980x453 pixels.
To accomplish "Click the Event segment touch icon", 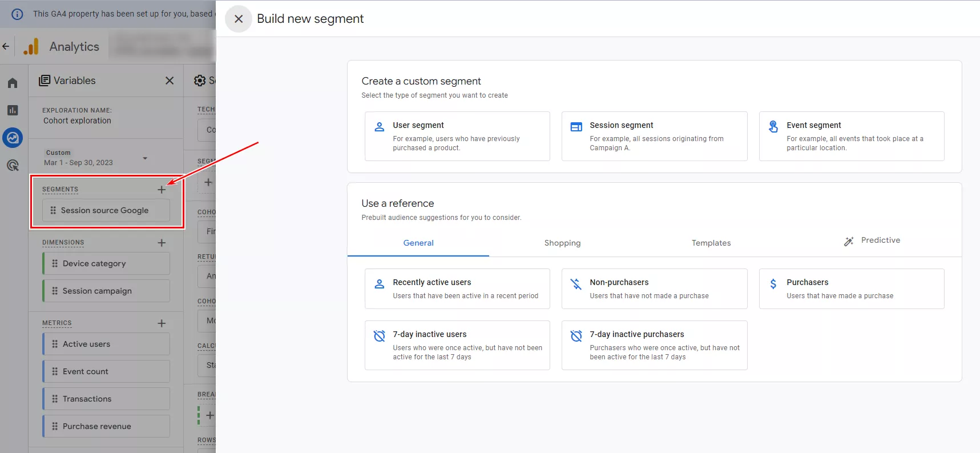I will click(773, 127).
